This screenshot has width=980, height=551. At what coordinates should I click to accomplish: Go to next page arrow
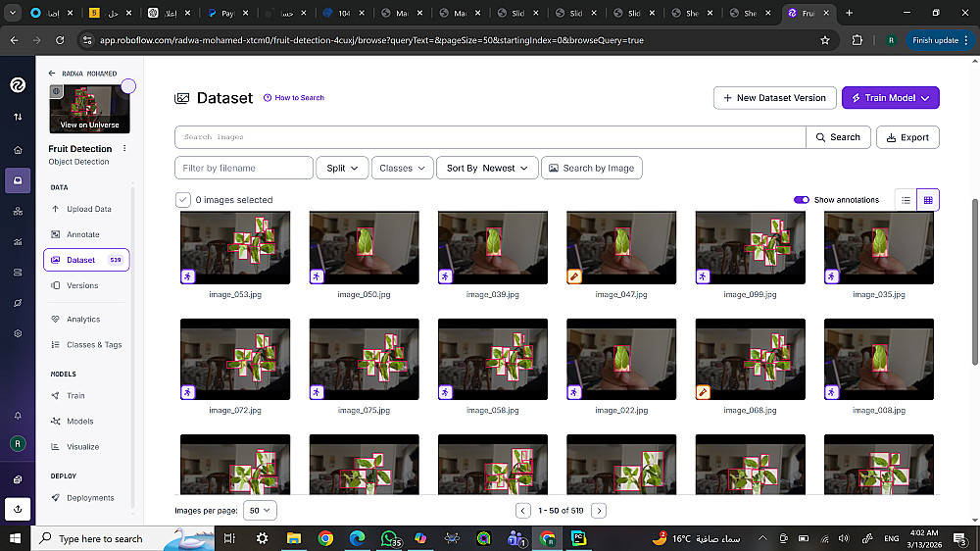599,511
